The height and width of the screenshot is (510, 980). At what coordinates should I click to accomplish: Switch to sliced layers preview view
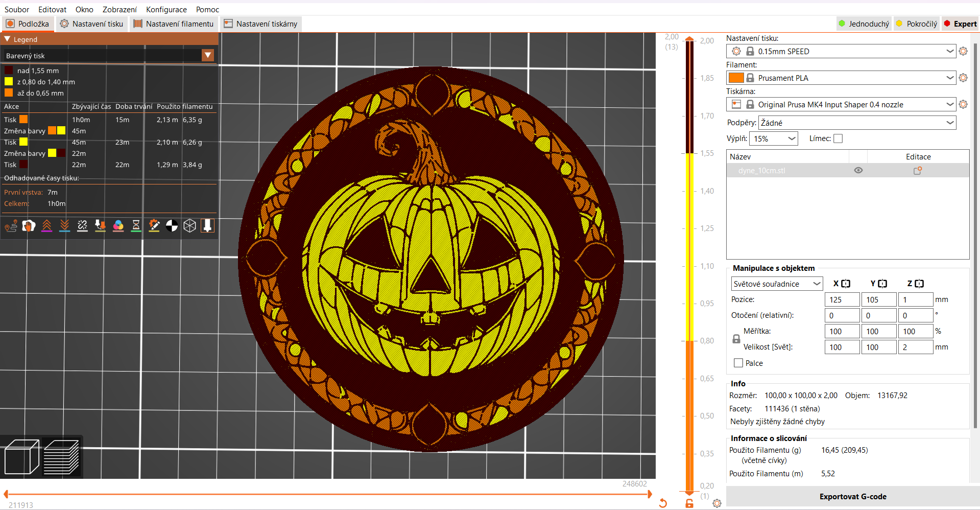coord(61,457)
